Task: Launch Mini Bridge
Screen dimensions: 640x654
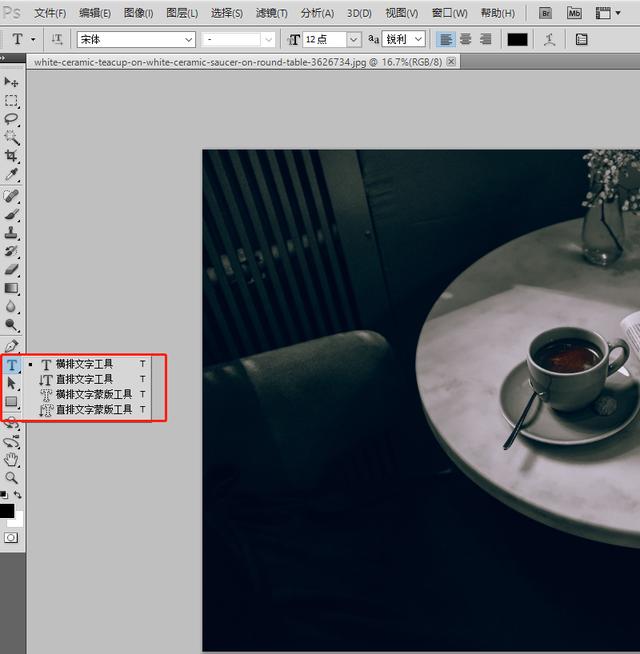Action: 574,13
